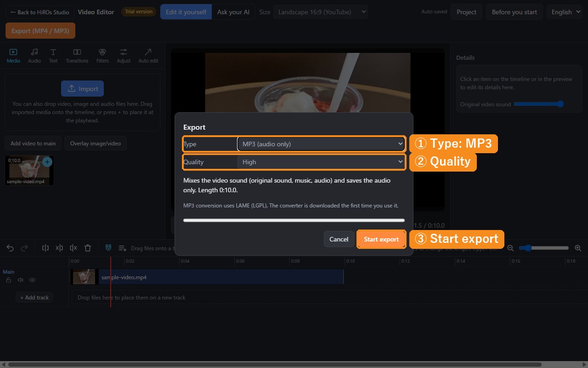Split clip at playhead icon

pos(45,248)
